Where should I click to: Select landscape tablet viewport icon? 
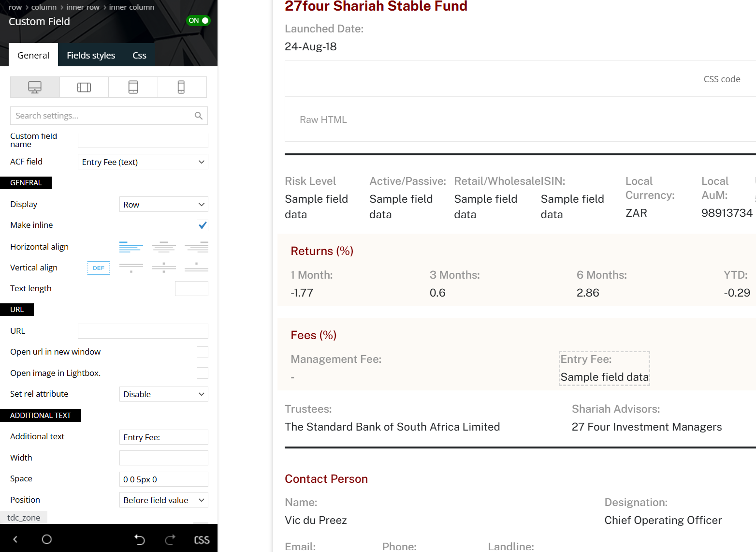coord(84,87)
